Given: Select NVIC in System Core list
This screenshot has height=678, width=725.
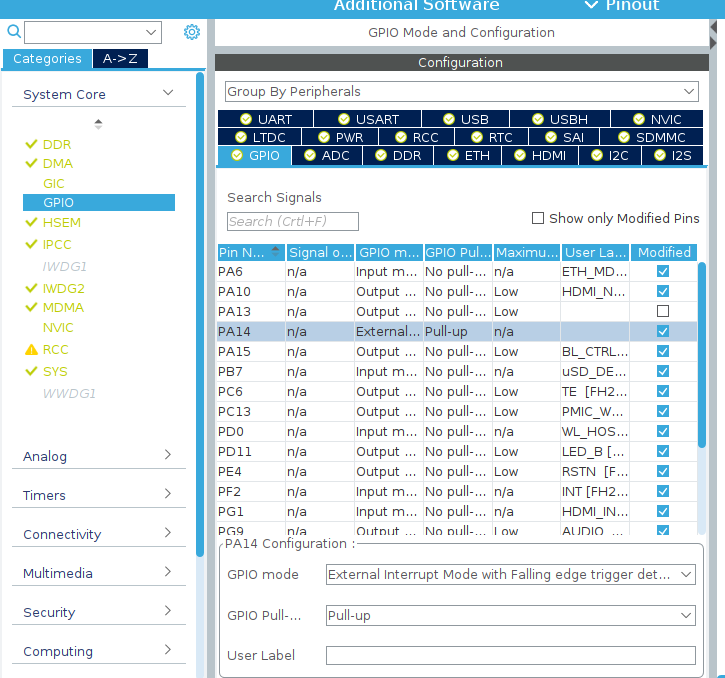Looking at the screenshot, I should click(x=58, y=327).
